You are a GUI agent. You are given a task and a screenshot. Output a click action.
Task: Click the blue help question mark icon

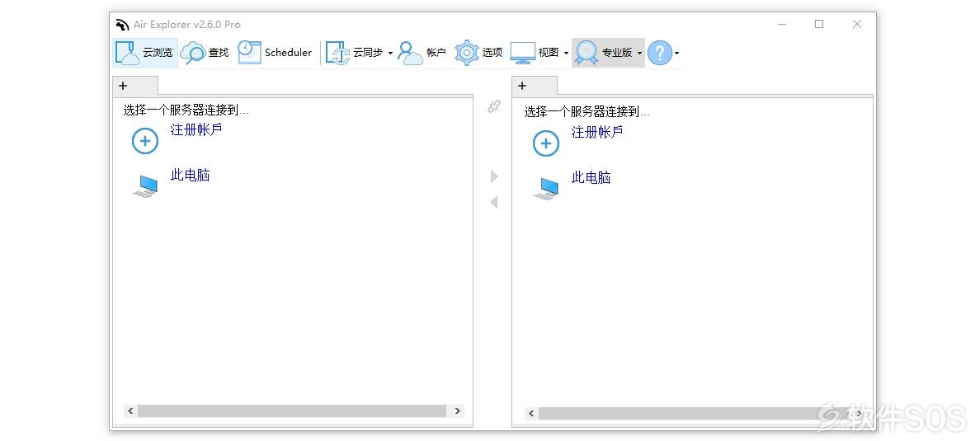pos(659,53)
